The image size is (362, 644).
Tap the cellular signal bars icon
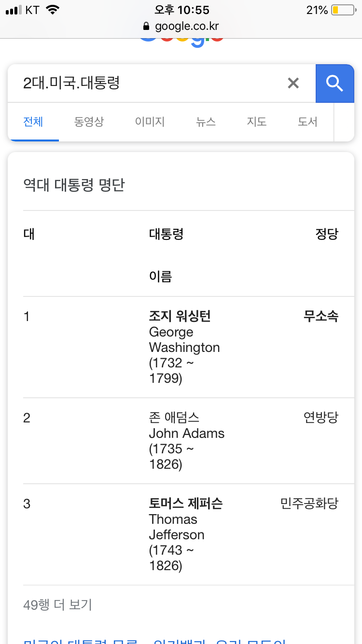coord(14,10)
